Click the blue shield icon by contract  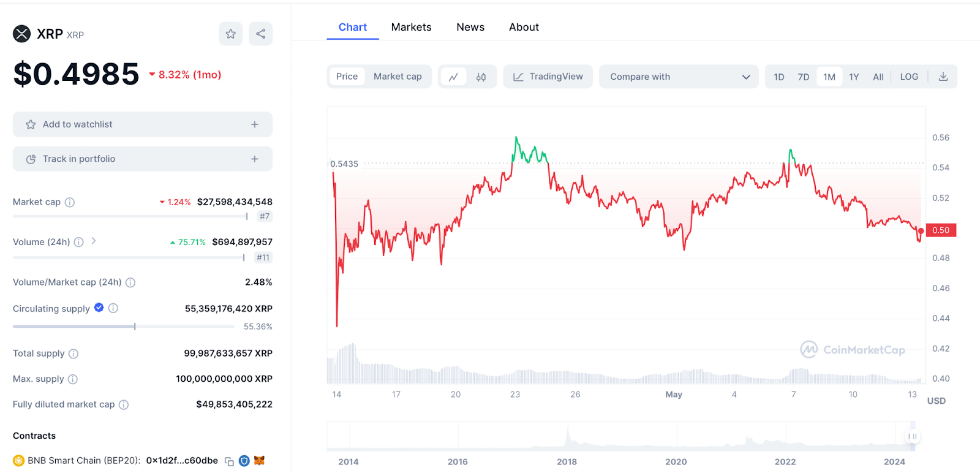point(244,461)
